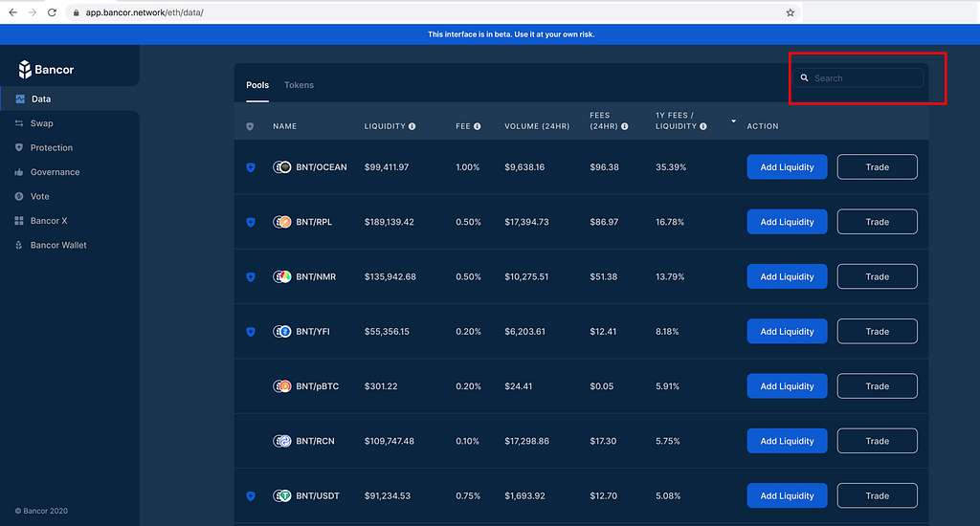Click the Liquidity info icon

[412, 126]
